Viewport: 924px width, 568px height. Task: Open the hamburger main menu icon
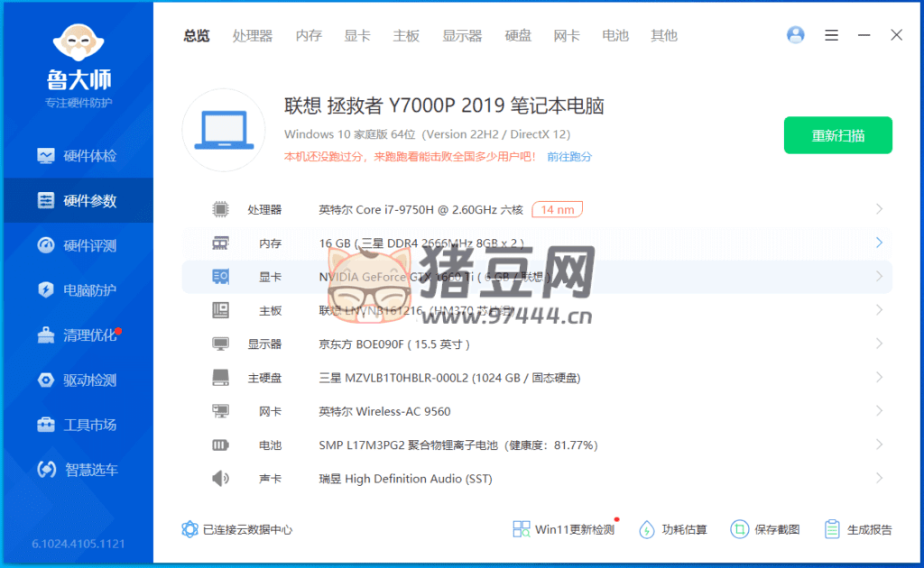[x=831, y=35]
